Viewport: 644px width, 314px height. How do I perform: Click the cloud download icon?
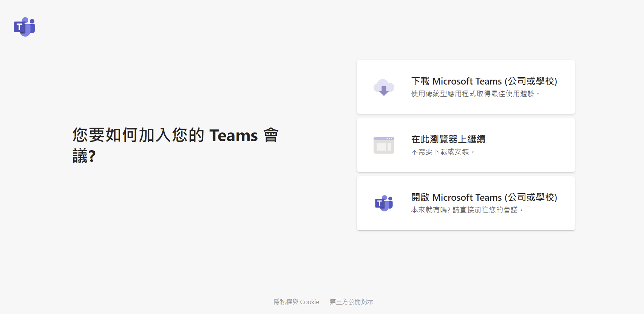point(384,87)
